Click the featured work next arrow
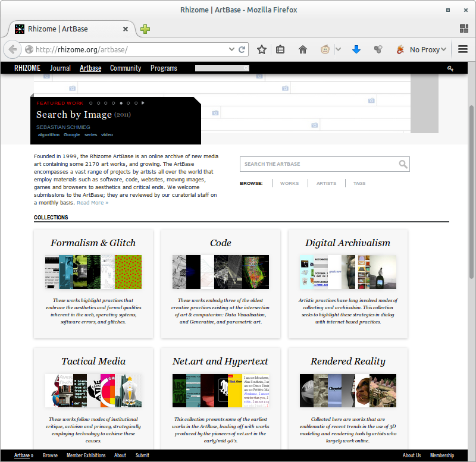 tap(143, 103)
